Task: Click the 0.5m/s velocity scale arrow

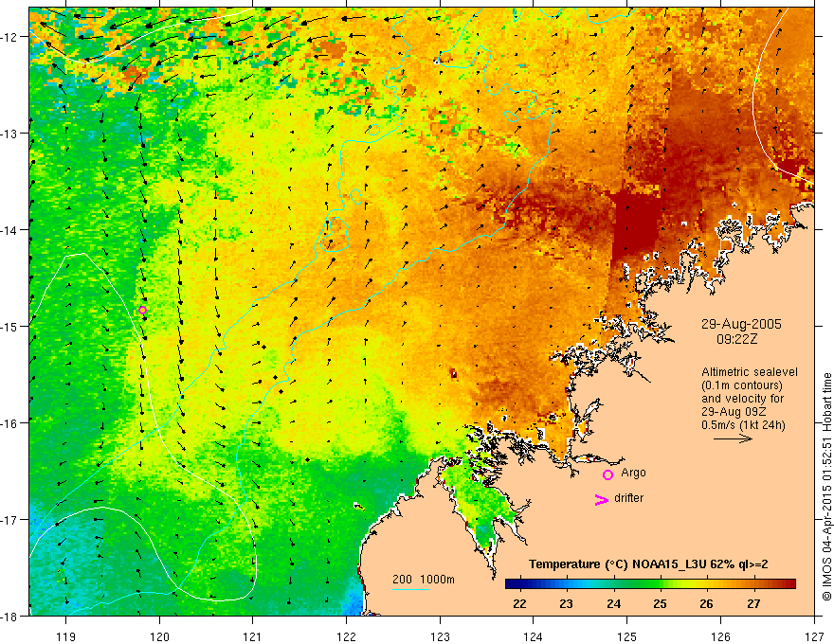Action: tap(733, 438)
